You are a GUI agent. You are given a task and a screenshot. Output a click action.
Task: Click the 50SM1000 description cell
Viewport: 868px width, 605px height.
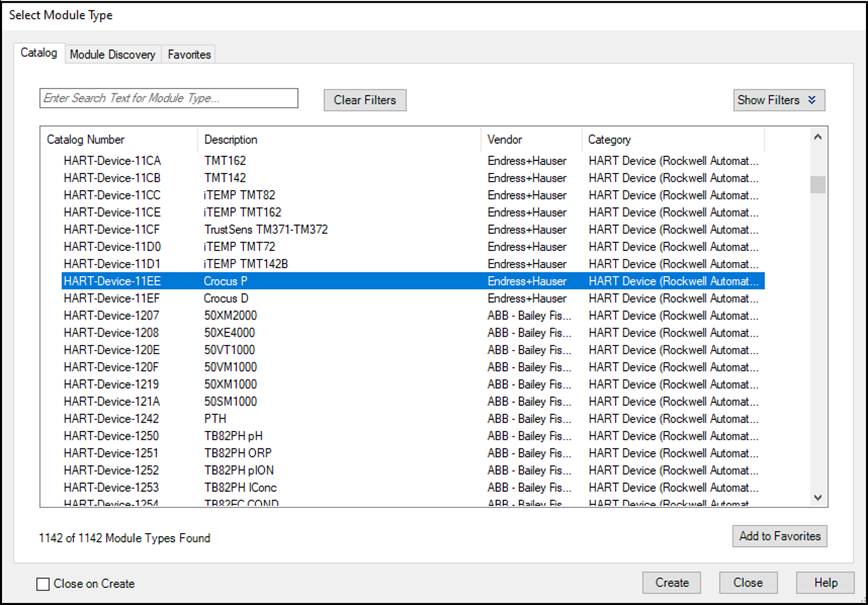[x=230, y=402]
